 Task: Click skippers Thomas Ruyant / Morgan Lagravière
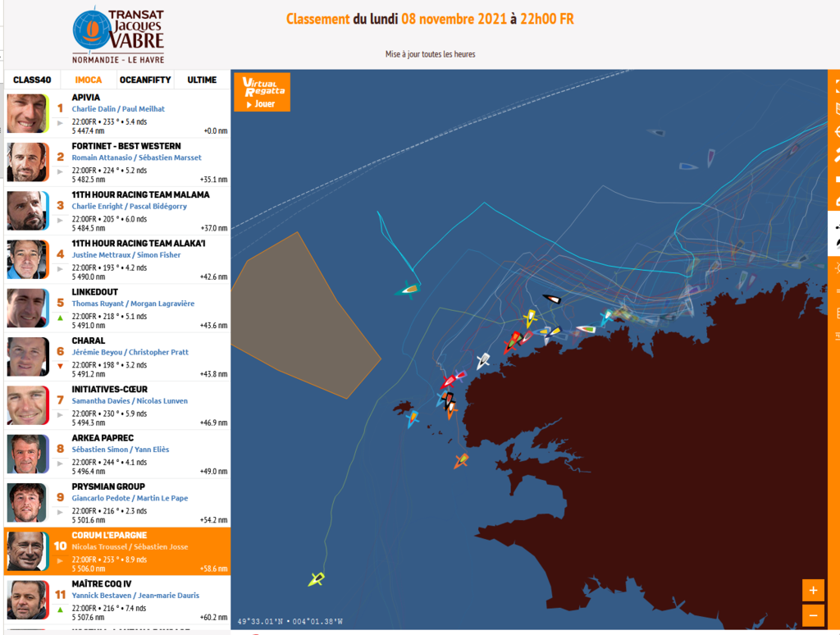(x=134, y=304)
